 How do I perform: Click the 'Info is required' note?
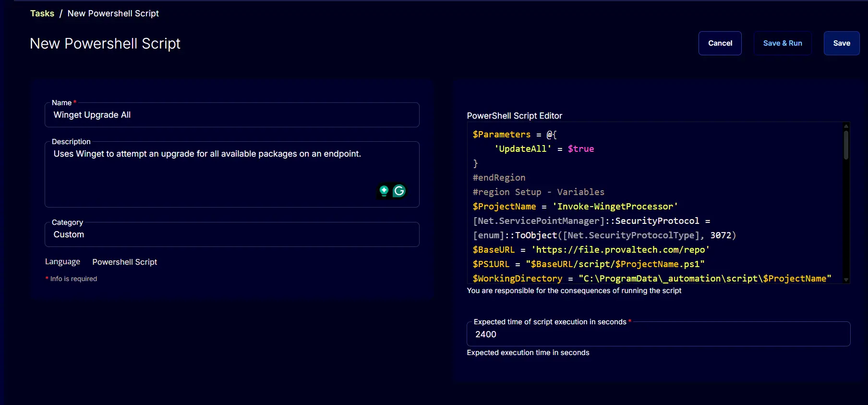point(71,279)
